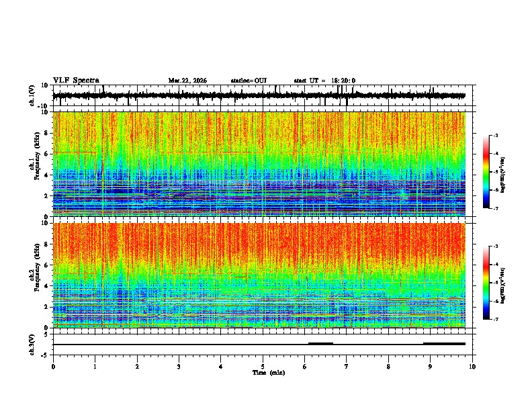Click the ch.1 color bar log(PSD) unit label
The height and width of the screenshot is (411, 532).
coord(503,175)
